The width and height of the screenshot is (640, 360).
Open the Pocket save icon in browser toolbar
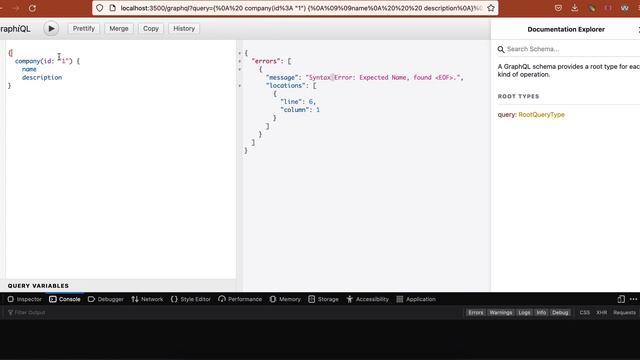(558, 8)
